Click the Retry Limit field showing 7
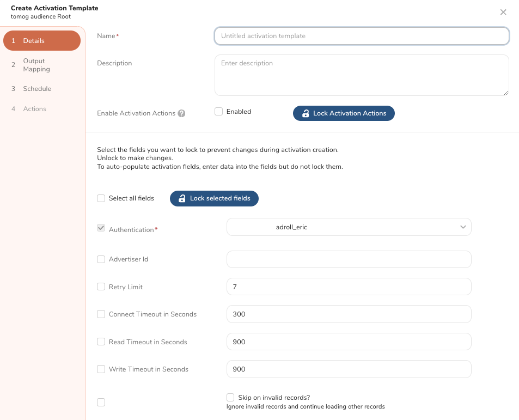 coord(349,287)
